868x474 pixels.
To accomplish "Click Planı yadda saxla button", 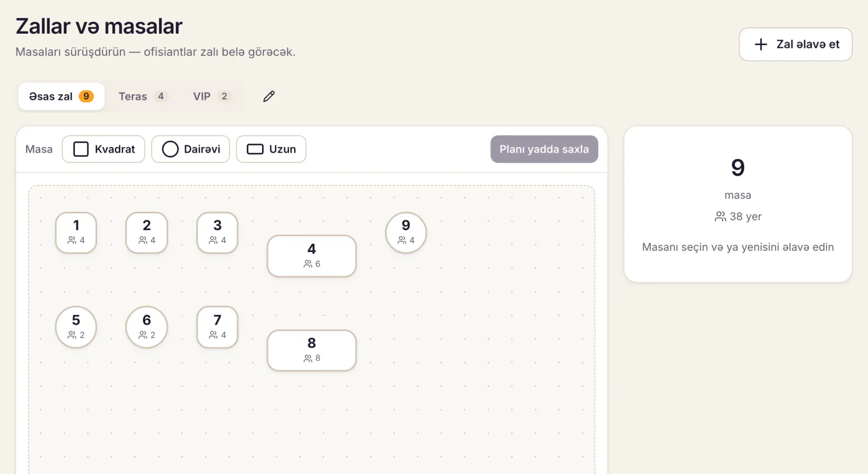I will 544,149.
